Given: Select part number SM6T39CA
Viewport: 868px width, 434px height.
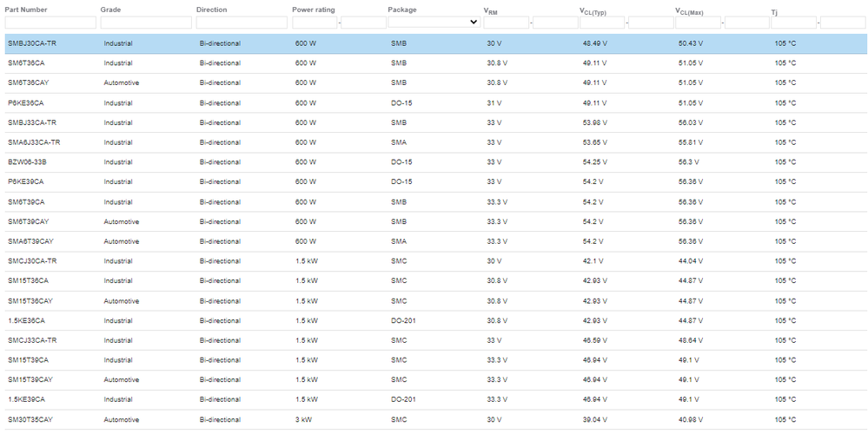Looking at the screenshot, I should pyautogui.click(x=27, y=201).
